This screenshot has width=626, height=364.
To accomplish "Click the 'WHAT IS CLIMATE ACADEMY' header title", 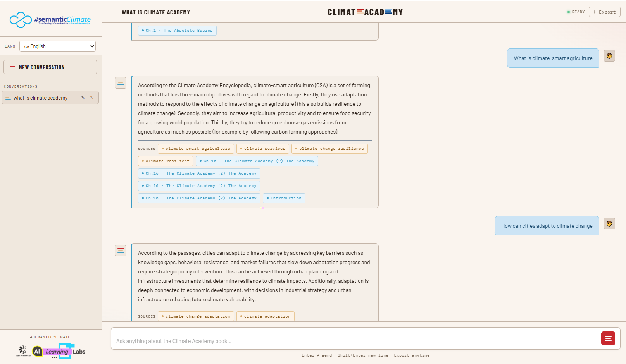I will pyautogui.click(x=156, y=12).
